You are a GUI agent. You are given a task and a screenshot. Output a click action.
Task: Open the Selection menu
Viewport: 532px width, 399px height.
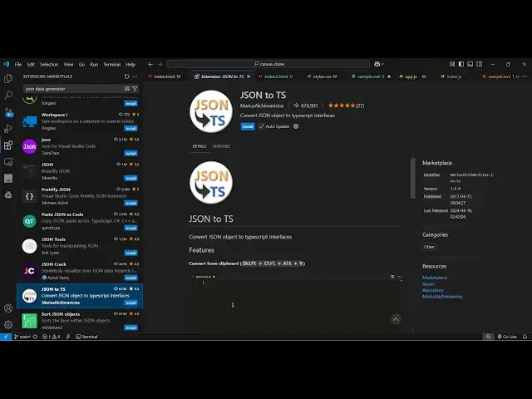tap(49, 64)
